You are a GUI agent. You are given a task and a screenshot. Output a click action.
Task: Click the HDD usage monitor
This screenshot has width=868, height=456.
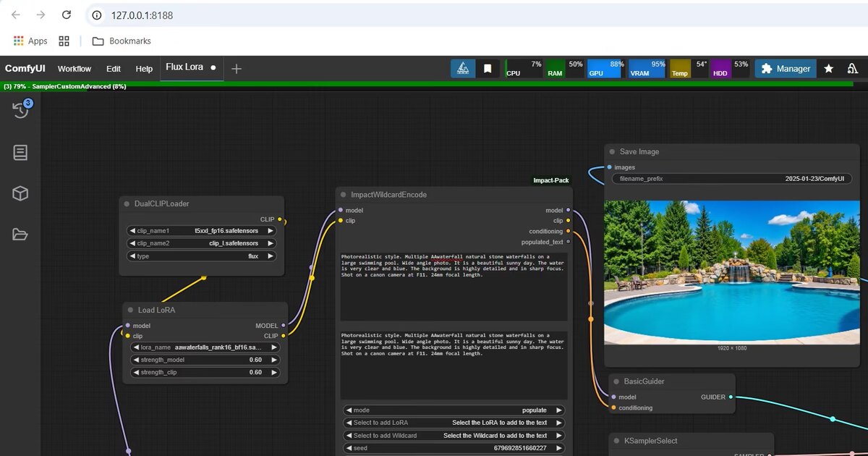pyautogui.click(x=731, y=69)
